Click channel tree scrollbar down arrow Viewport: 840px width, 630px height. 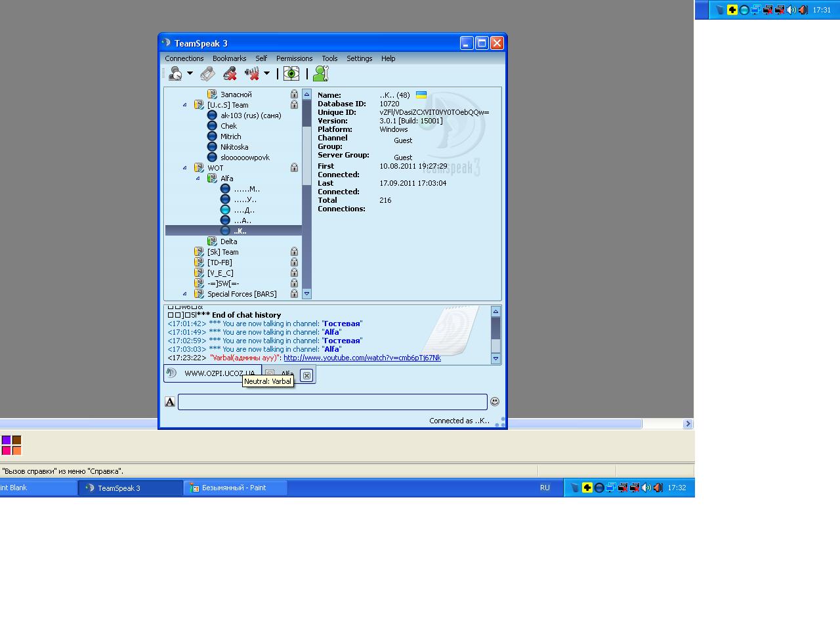[x=306, y=294]
